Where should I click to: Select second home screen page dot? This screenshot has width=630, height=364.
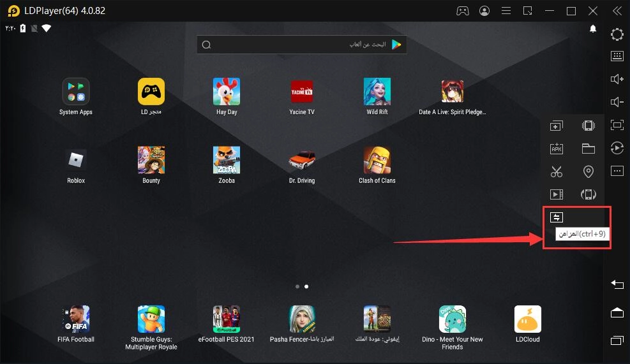(x=306, y=286)
